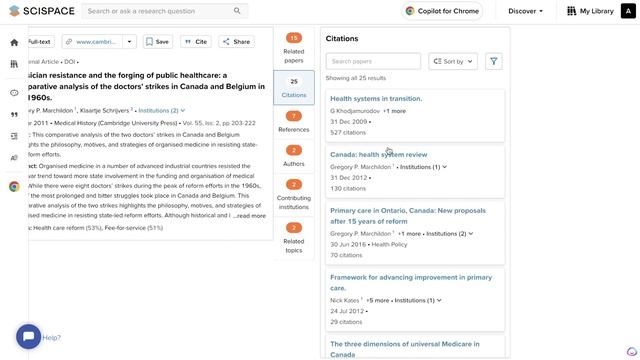The height and width of the screenshot is (360, 640).
Task: Click the Save bookmark button
Action: (158, 42)
